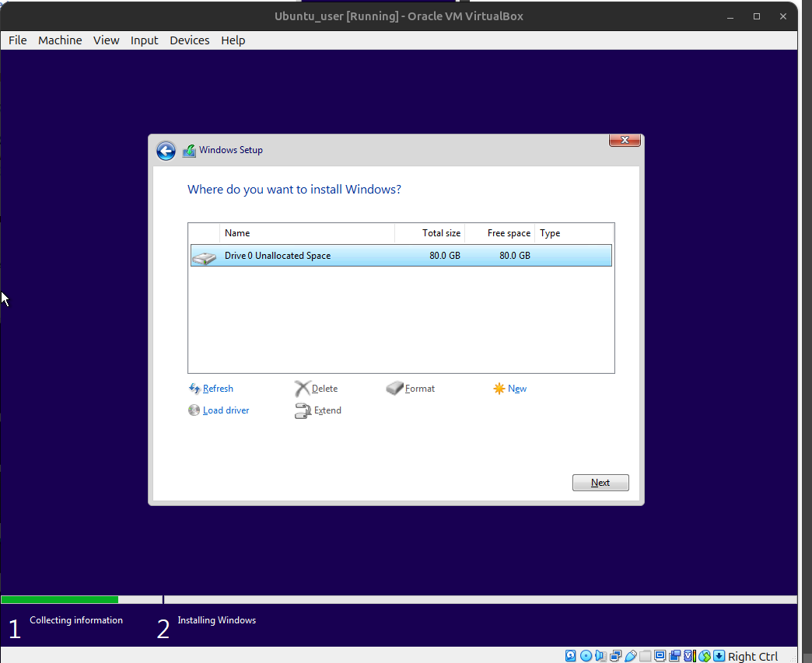Image resolution: width=812 pixels, height=663 pixels.
Task: Click the audio speaker icon in VirtualBox status bar
Action: 600,656
